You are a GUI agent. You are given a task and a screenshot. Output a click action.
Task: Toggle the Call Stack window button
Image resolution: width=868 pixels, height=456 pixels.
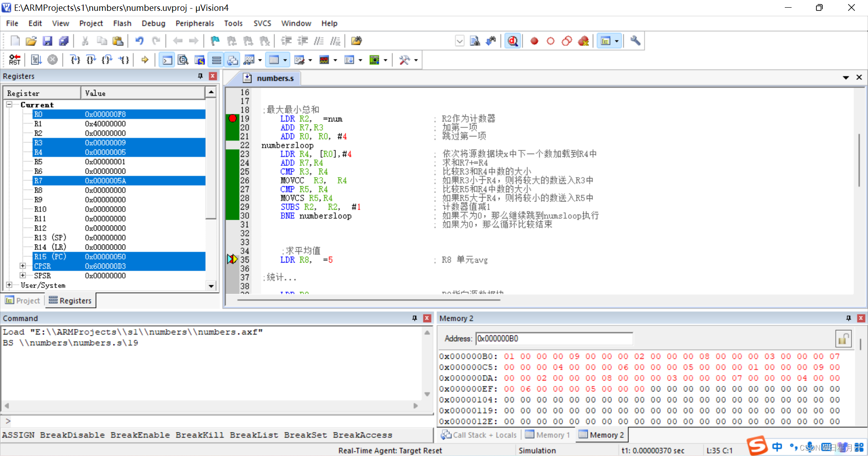tap(233, 60)
